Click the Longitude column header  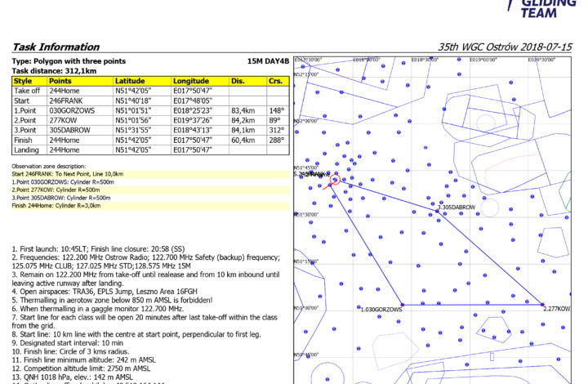coord(191,82)
